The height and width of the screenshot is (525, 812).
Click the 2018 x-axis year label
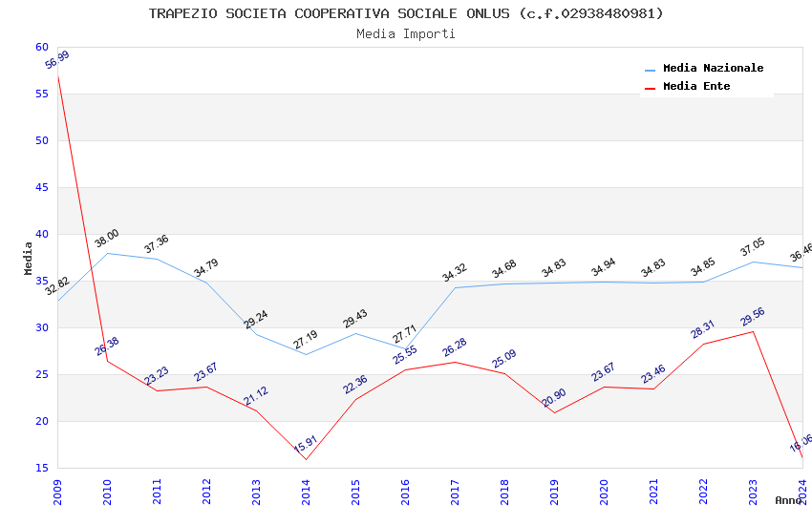504,492
